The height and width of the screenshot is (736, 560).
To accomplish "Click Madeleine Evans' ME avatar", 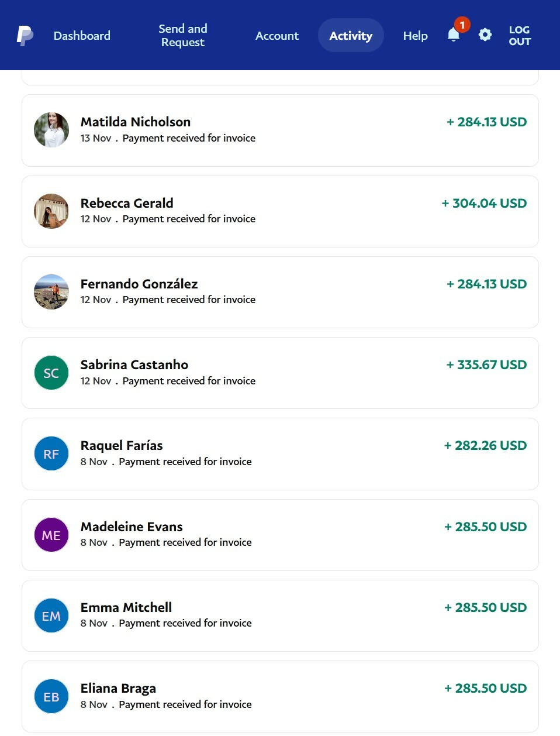I will coord(51,535).
